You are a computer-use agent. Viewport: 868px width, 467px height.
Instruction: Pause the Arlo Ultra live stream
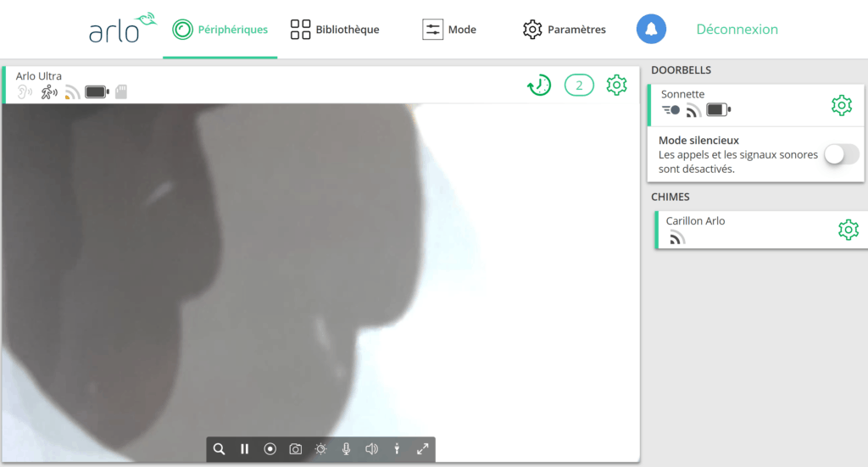click(x=244, y=449)
